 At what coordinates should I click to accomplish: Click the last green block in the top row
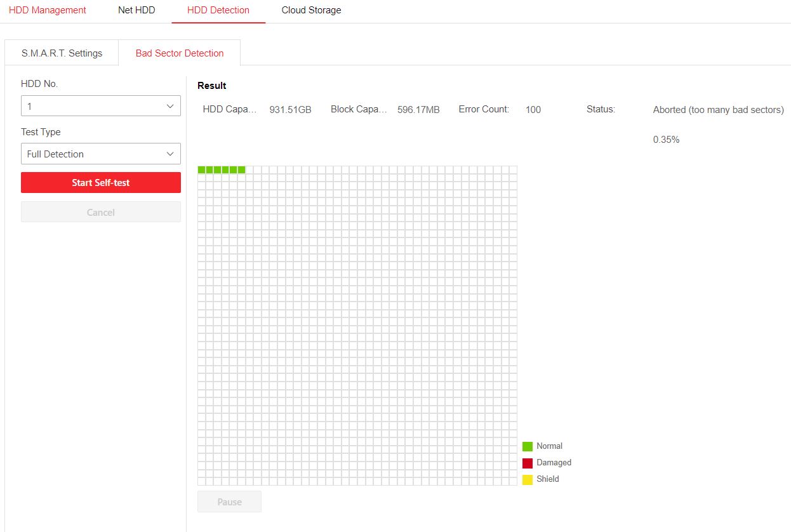coord(241,170)
